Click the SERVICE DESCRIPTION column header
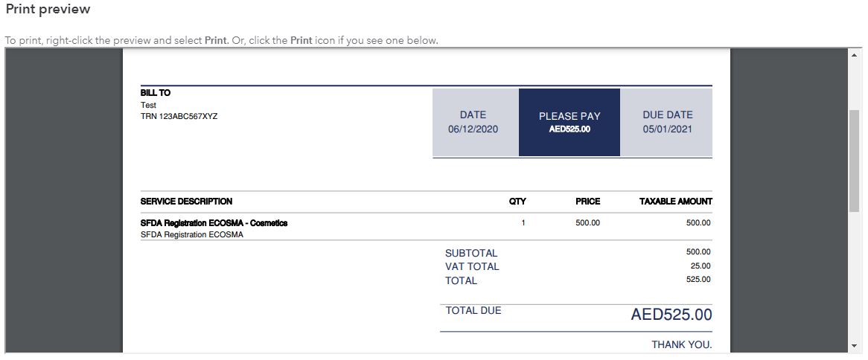 click(x=186, y=202)
